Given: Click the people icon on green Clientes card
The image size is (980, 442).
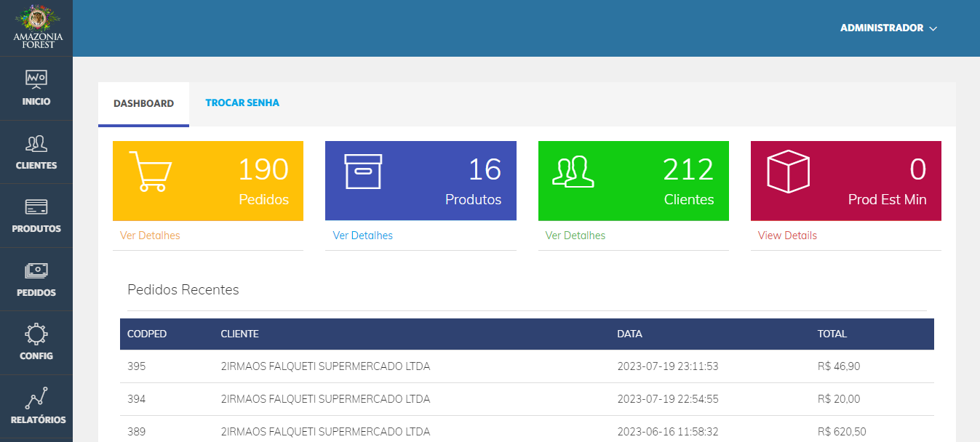Looking at the screenshot, I should tap(573, 172).
